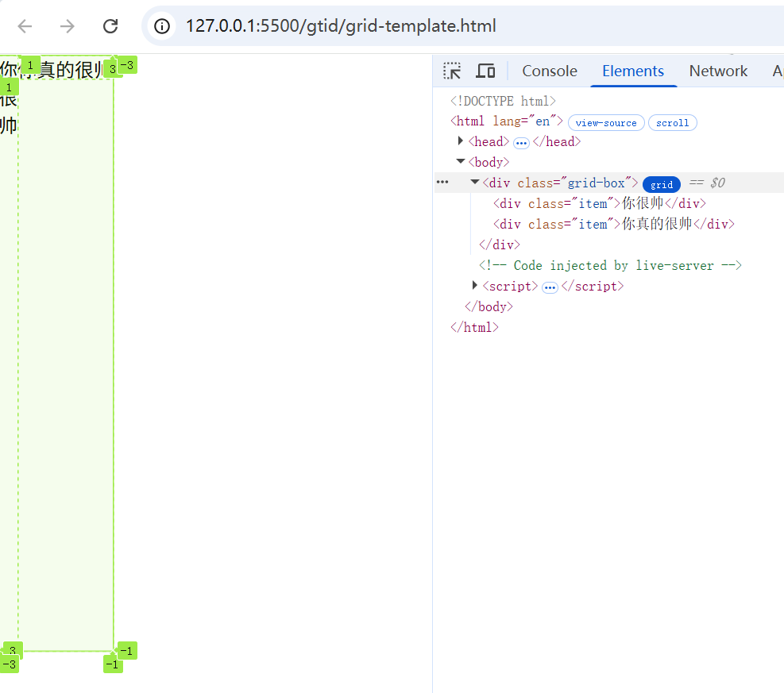Click the ellipsis inside head tag
Image resolution: width=784 pixels, height=693 pixels.
[521, 144]
